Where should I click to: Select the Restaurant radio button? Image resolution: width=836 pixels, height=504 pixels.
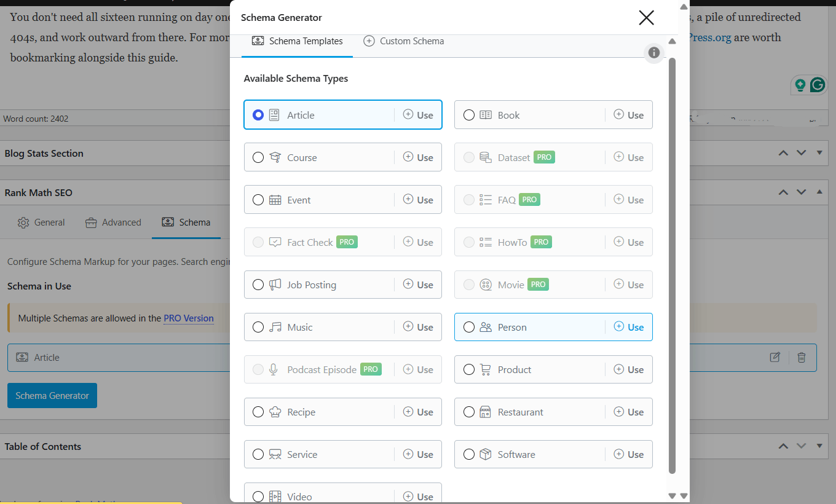pyautogui.click(x=469, y=412)
